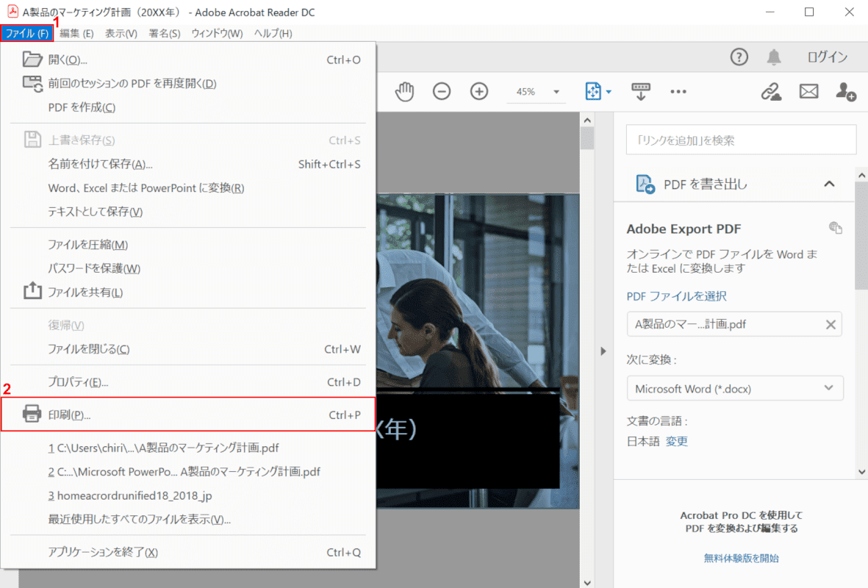The width and height of the screenshot is (868, 588).
Task: Click the PDF を書き出し export icon
Action: pos(645,184)
